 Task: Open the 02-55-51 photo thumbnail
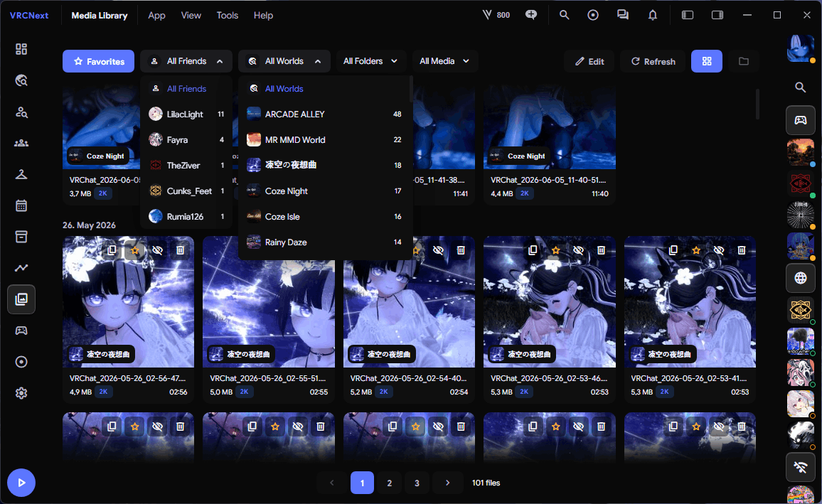(x=268, y=302)
